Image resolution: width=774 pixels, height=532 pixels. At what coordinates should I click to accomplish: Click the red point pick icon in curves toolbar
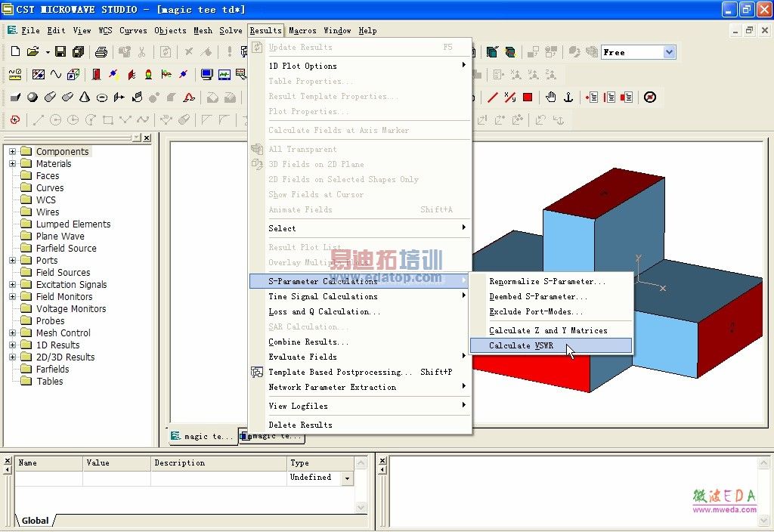pyautogui.click(x=15, y=120)
